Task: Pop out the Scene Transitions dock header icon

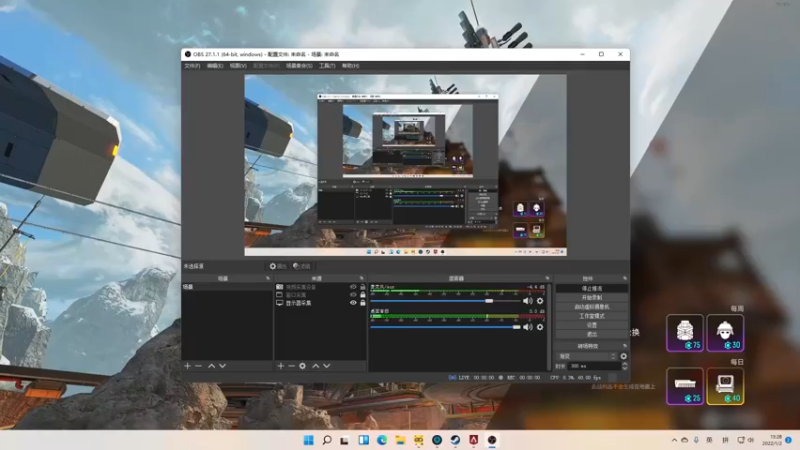Action: click(624, 346)
